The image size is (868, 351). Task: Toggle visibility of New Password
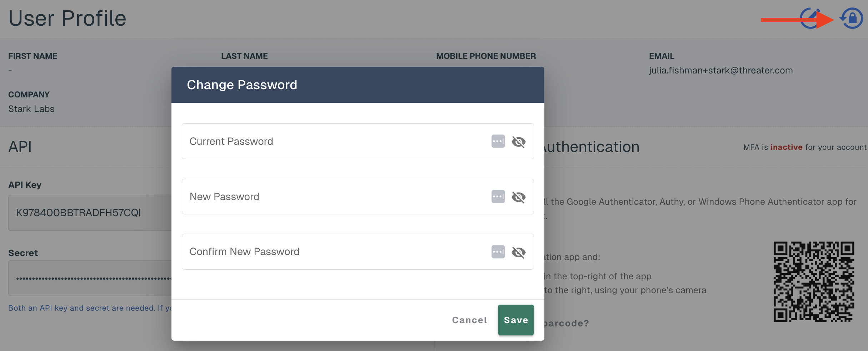[519, 197]
